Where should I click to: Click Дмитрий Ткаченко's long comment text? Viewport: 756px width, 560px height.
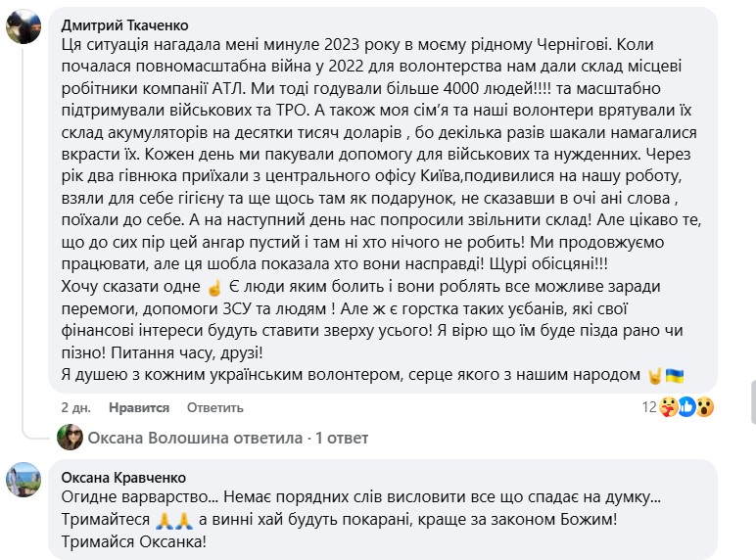[372, 196]
